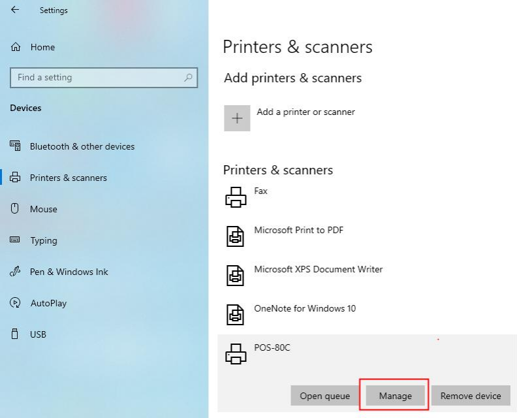
Task: Open the Typing settings page
Action: pyautogui.click(x=43, y=240)
